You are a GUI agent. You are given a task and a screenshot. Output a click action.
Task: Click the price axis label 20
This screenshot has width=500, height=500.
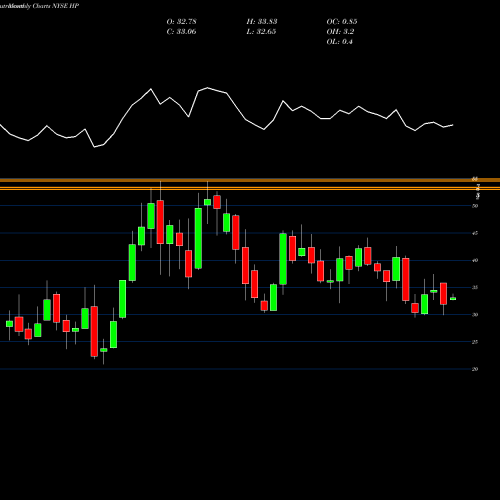pos(475,369)
